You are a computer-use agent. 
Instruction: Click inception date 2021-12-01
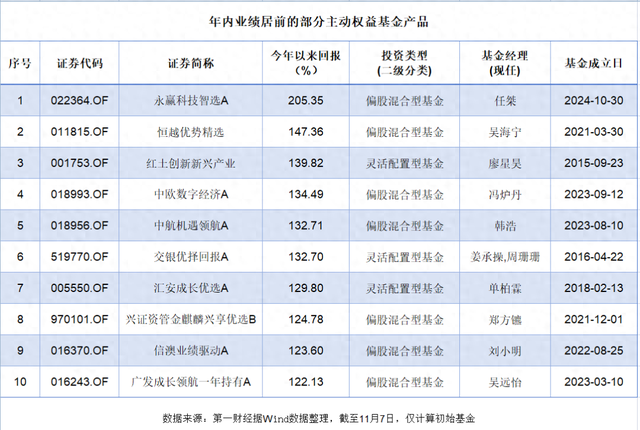[594, 319]
